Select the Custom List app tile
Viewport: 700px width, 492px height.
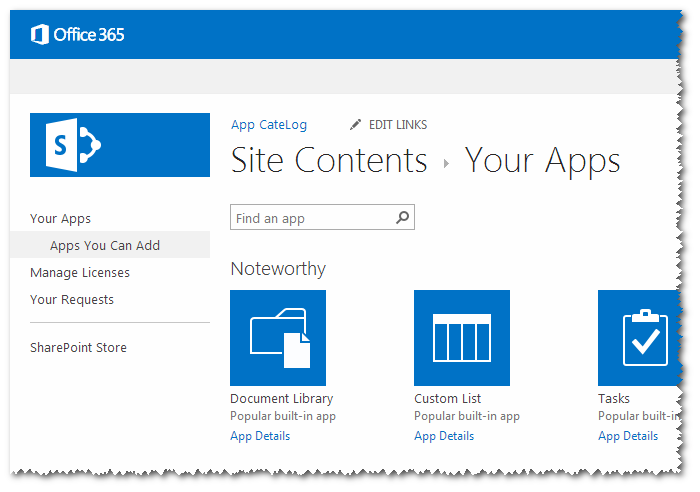462,338
